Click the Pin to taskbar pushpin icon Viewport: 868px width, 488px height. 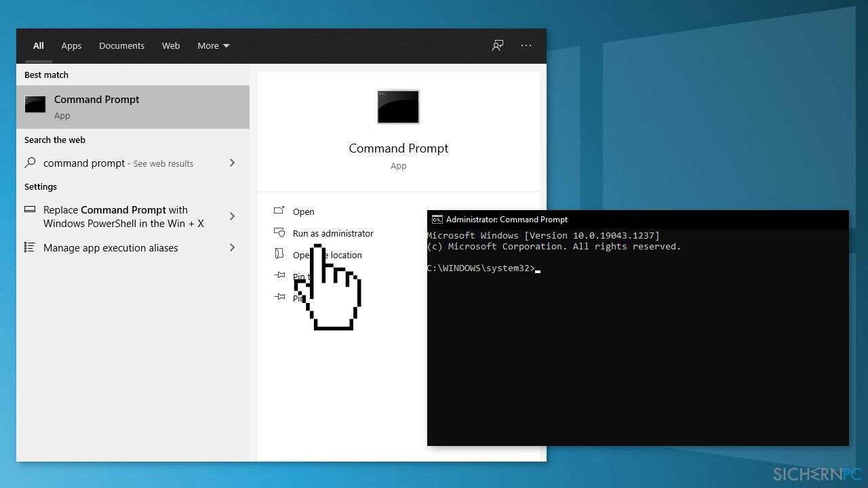click(x=279, y=297)
